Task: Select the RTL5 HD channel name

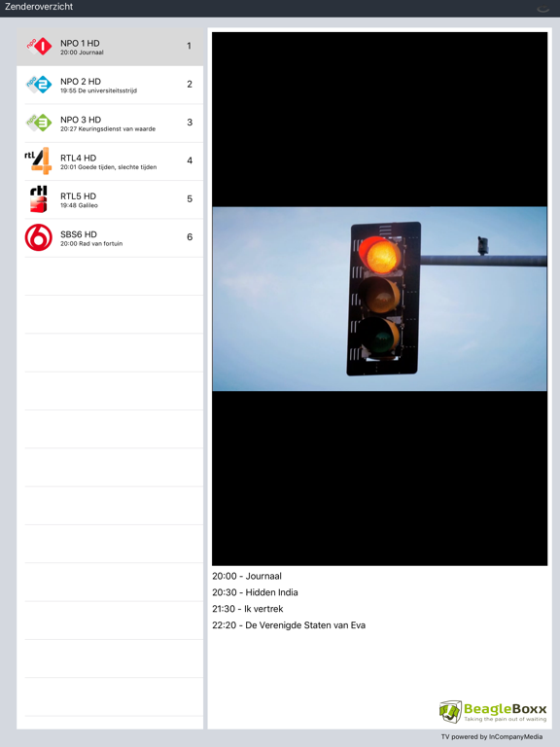Action: pos(78,196)
